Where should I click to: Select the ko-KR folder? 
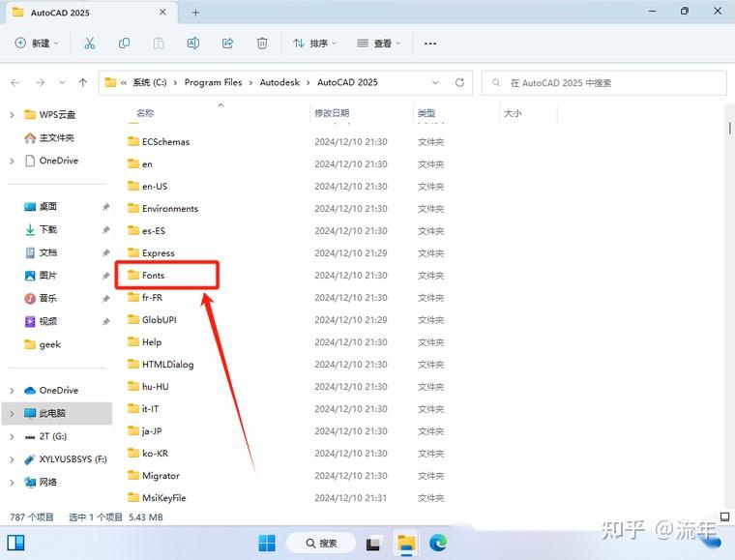point(148,454)
